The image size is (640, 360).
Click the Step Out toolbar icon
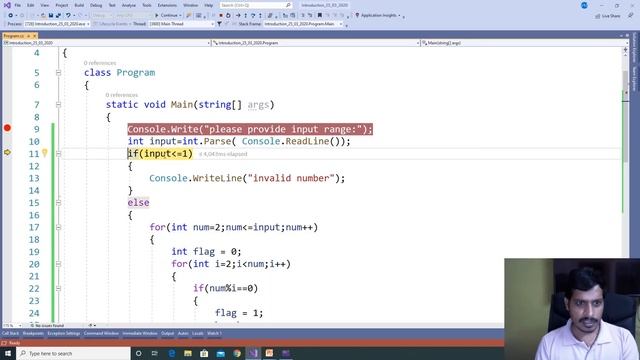(x=260, y=15)
